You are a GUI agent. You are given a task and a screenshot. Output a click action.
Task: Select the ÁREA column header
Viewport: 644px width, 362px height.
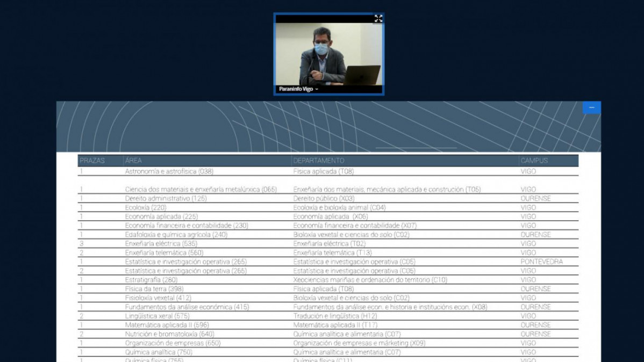point(134,161)
